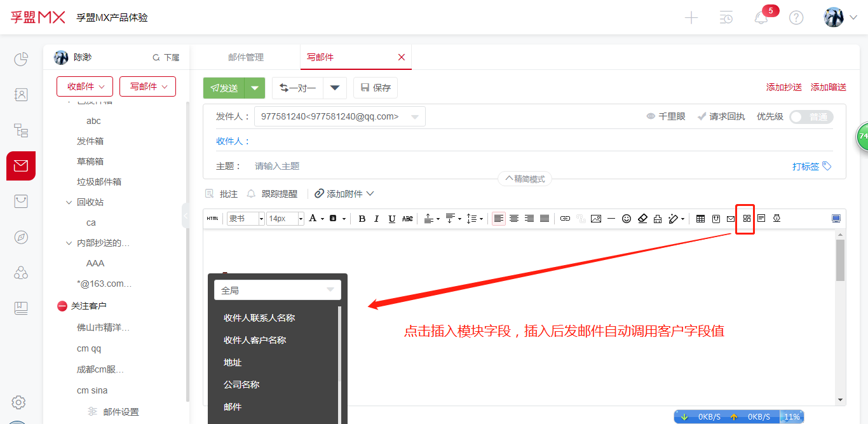Open notifications bell icon
This screenshot has width=868, height=424.
761,18
